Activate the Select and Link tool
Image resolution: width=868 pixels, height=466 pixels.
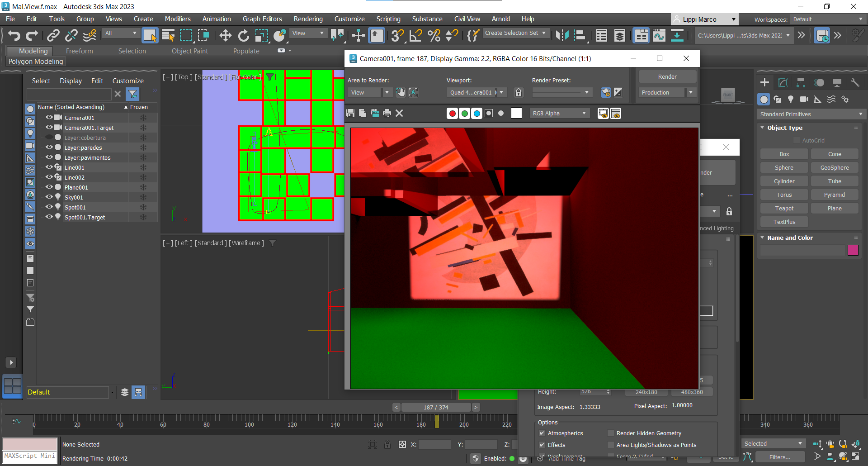click(53, 35)
